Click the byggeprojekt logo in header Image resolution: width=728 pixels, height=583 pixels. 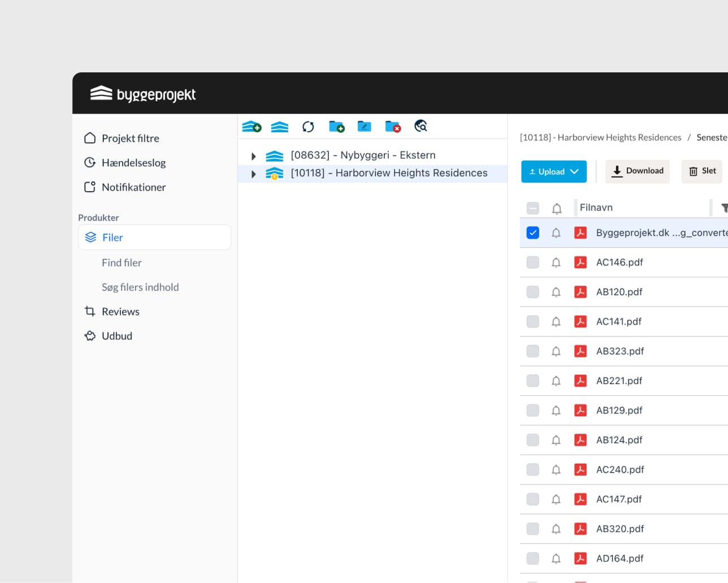click(143, 94)
